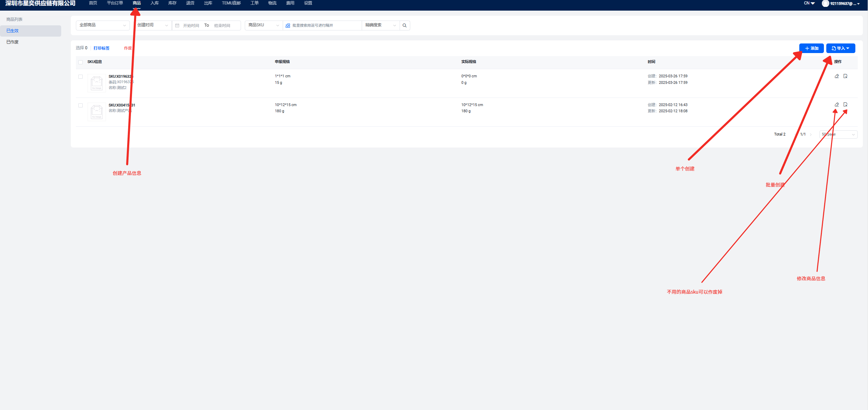Open the 创建时间 time type dropdown
The image size is (868, 410).
[153, 25]
